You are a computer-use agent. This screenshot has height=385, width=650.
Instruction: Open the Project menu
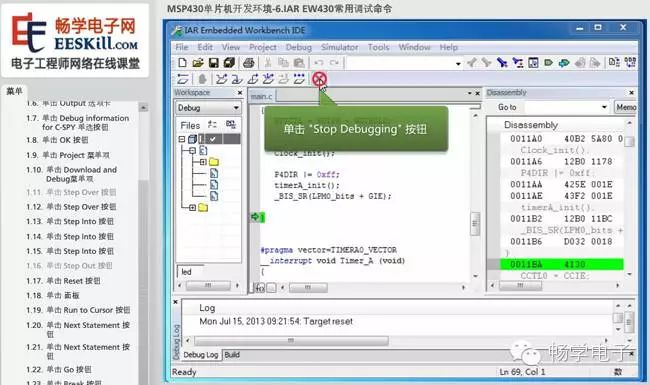(x=262, y=47)
